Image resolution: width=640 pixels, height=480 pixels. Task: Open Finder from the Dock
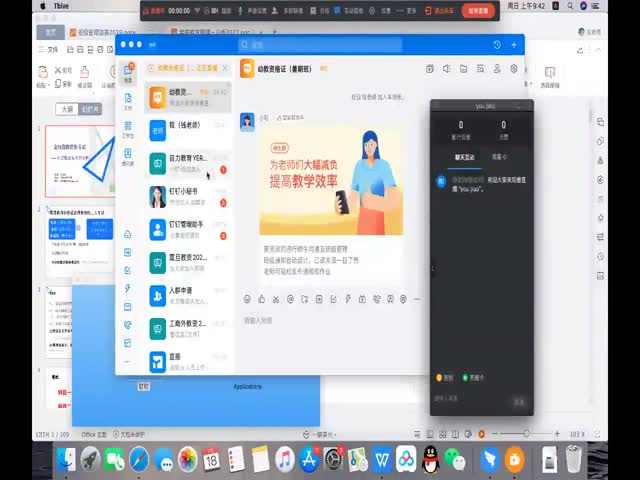(66, 459)
